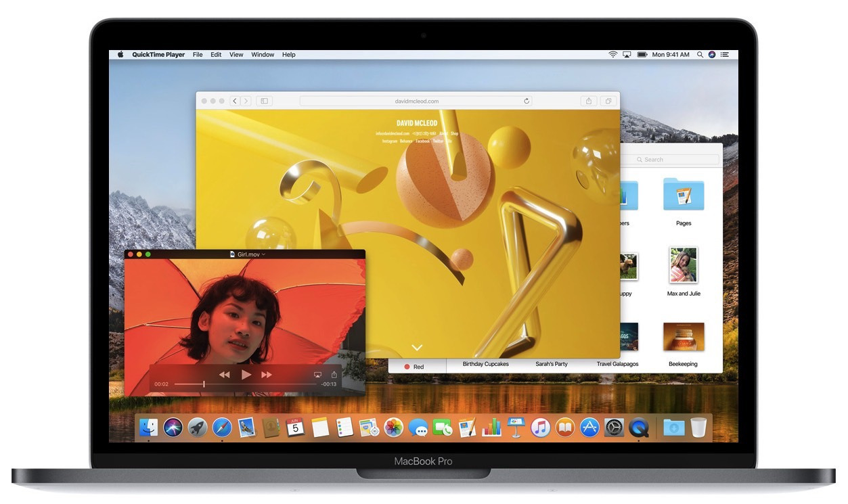Open the Behance link on the webpage
The image size is (848, 504).
(x=406, y=141)
